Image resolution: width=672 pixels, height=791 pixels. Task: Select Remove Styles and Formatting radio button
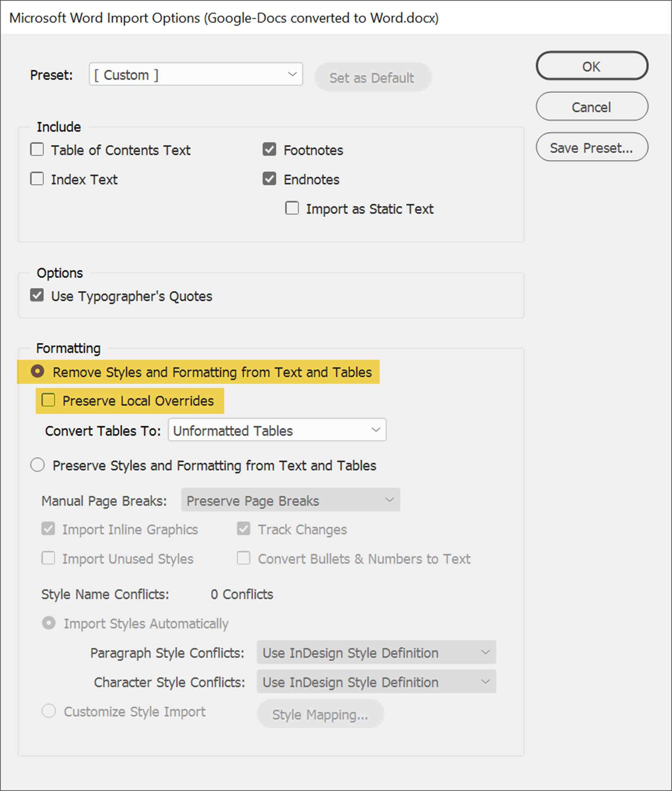pos(38,371)
